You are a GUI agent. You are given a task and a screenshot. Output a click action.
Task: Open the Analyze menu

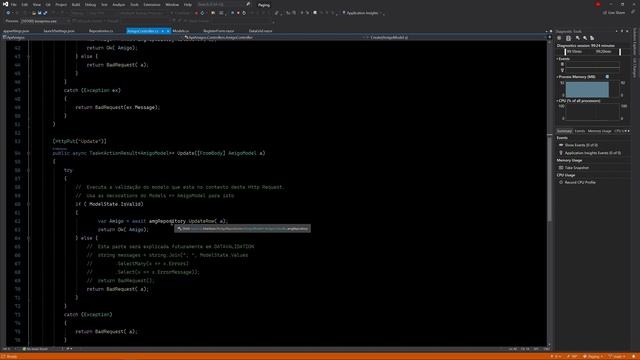tap(119, 5)
